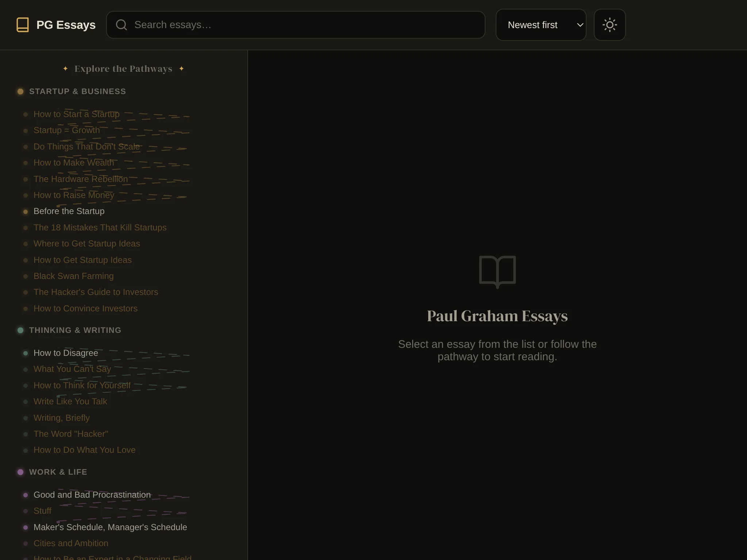Open The Word "Hacker" essay
The height and width of the screenshot is (560, 747).
pos(71,434)
